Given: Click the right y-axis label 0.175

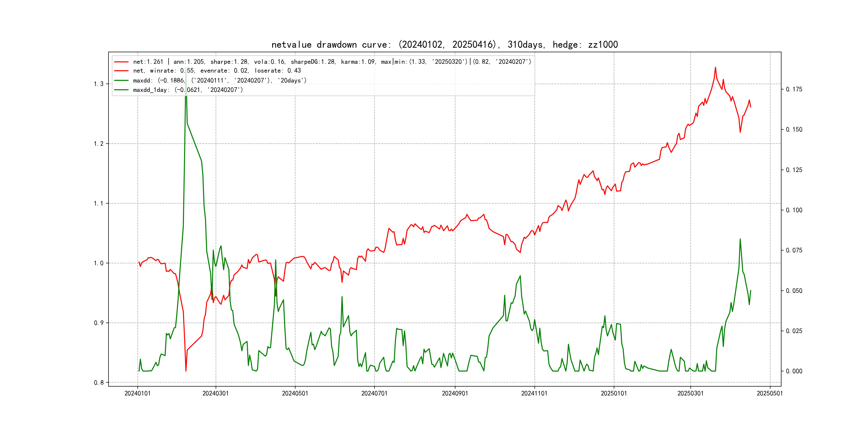Looking at the screenshot, I should [x=794, y=89].
